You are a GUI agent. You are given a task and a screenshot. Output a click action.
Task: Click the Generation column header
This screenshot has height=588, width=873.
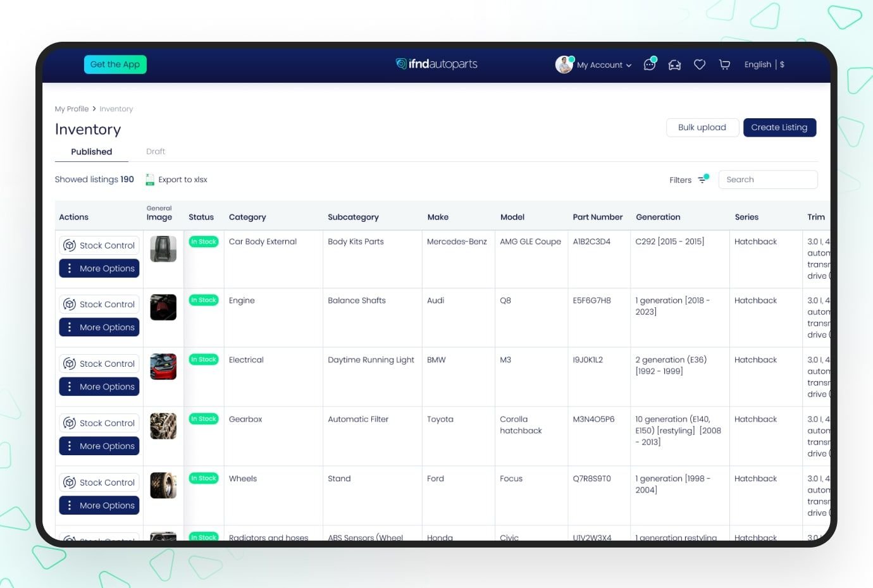pos(658,217)
